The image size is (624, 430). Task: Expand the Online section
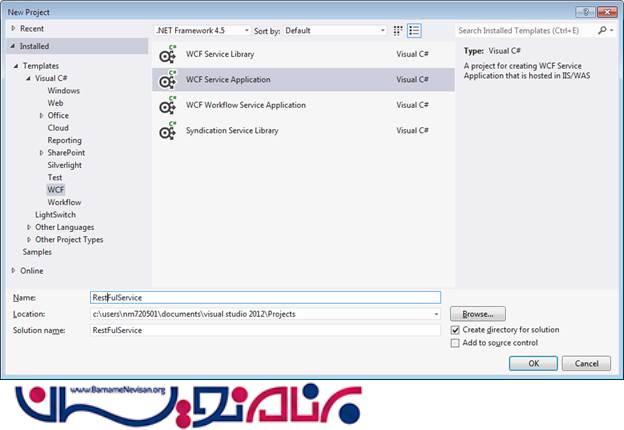coord(13,270)
